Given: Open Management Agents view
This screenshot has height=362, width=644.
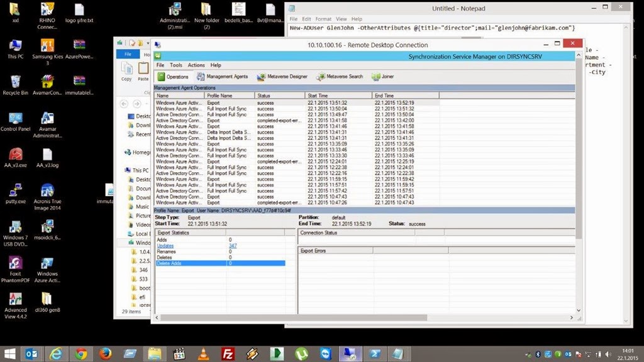Looking at the screenshot, I should point(222,76).
